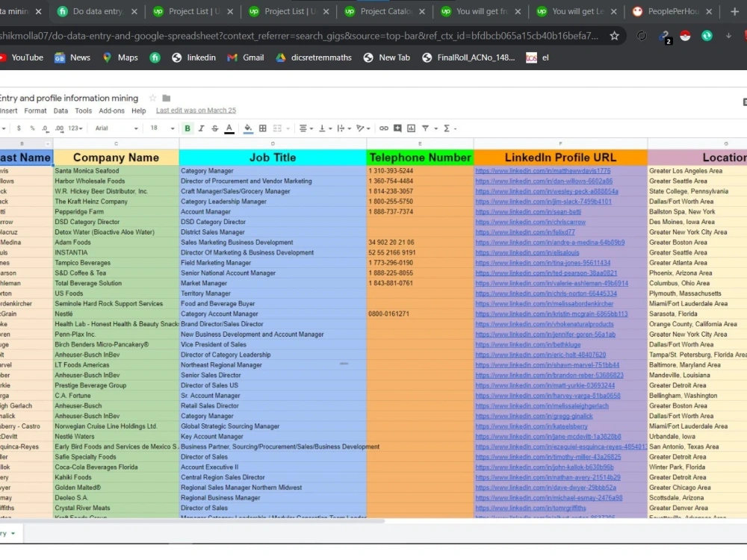The width and height of the screenshot is (747, 560).
Task: Switch to 'Do data entry' browser tab
Action: click(97, 11)
